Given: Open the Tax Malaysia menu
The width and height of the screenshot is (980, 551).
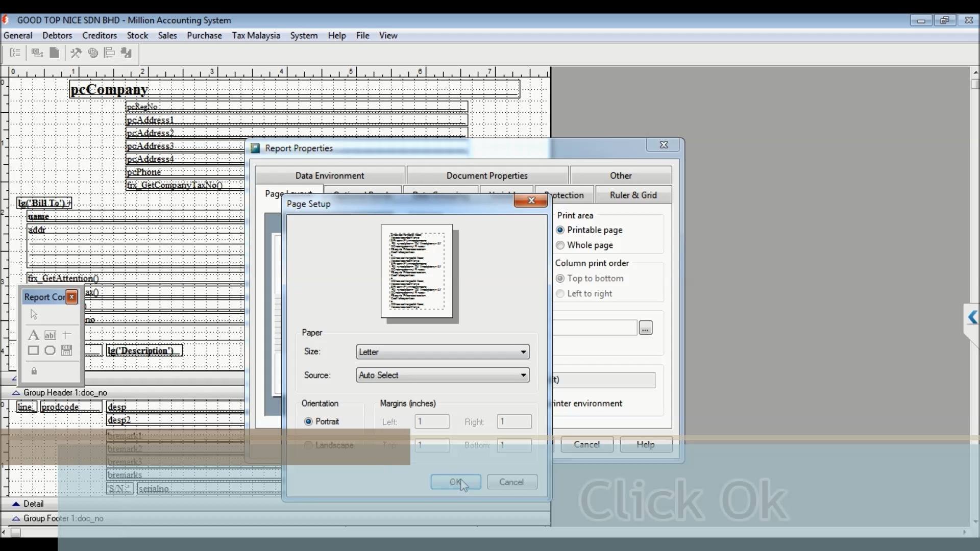Looking at the screenshot, I should 256,35.
